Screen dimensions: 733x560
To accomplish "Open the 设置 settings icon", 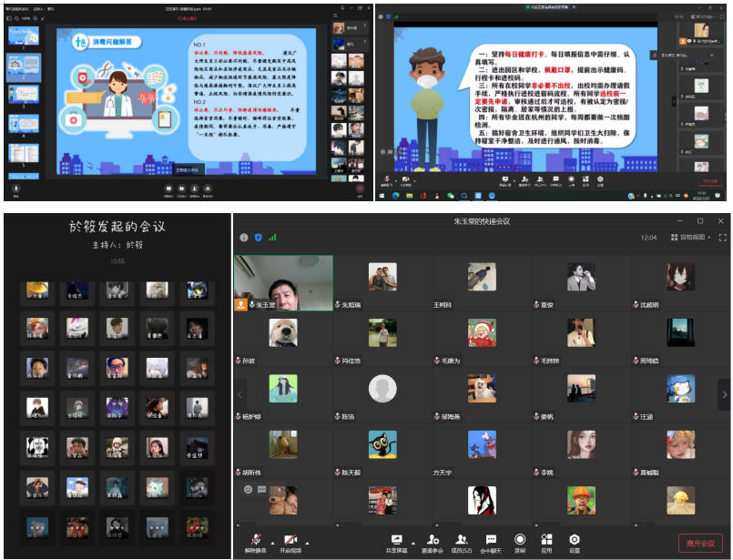I will pyautogui.click(x=574, y=540).
